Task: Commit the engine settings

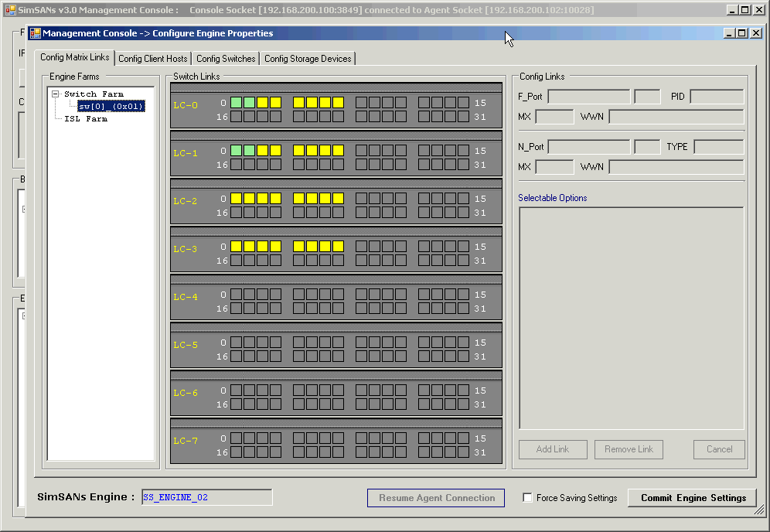Action: (693, 498)
